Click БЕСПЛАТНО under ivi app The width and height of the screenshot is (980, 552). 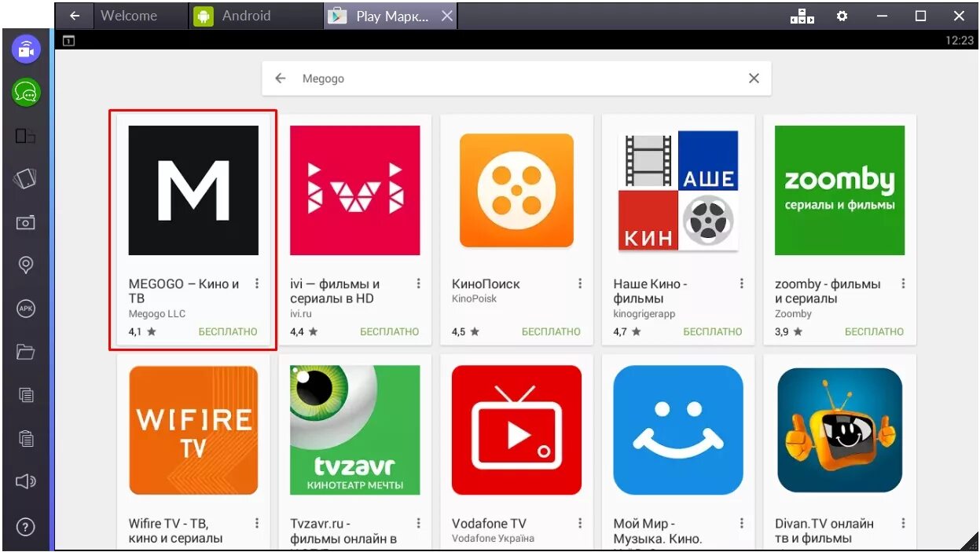(x=390, y=331)
